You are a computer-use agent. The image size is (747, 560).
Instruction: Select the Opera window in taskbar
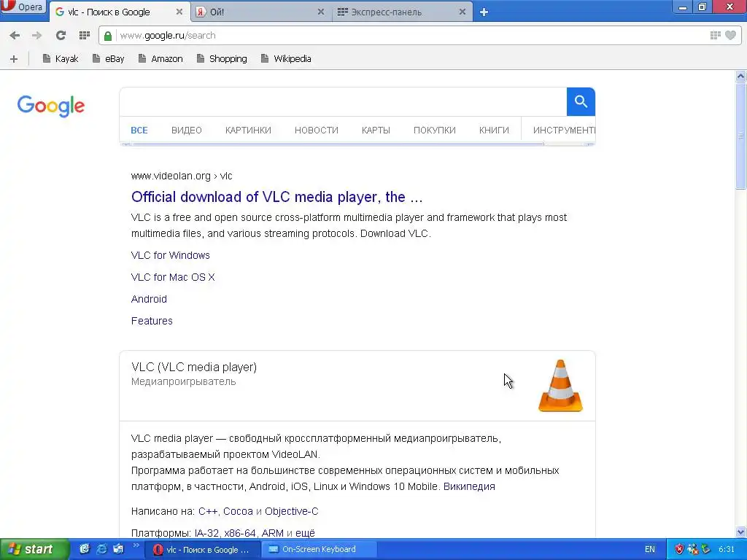click(202, 550)
